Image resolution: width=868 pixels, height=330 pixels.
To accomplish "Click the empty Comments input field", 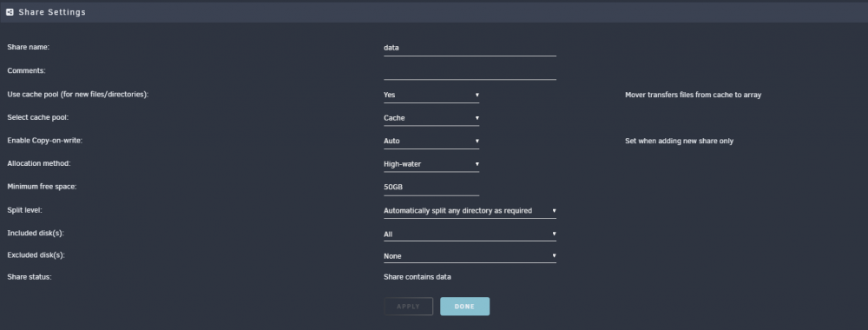I will (470, 71).
